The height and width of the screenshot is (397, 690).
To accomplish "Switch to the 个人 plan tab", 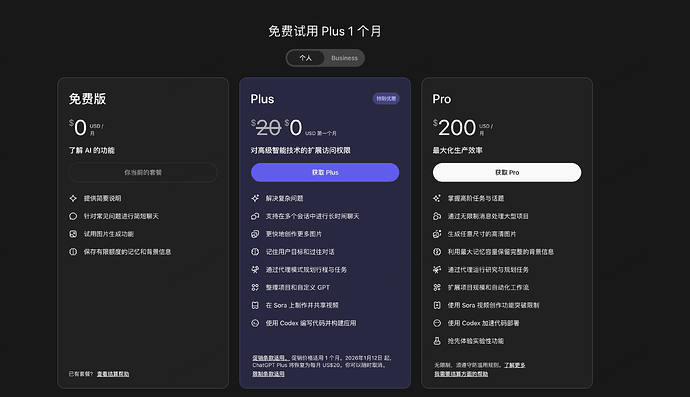I will tap(305, 58).
